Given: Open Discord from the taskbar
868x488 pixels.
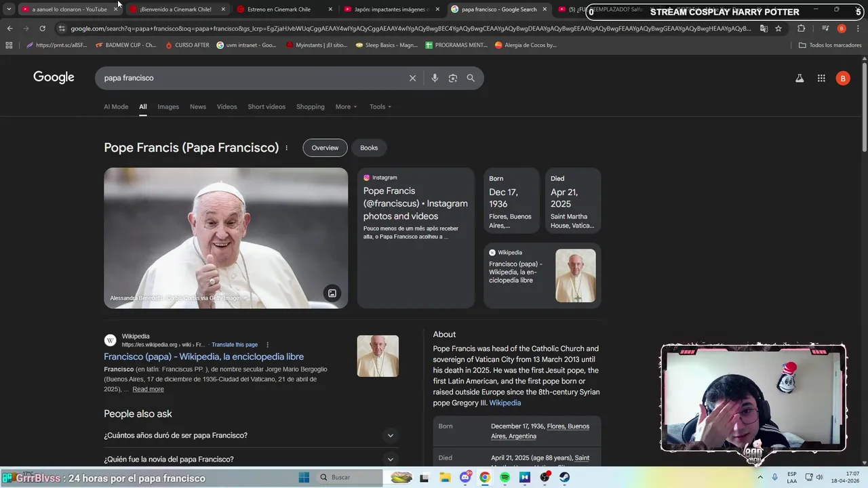Looking at the screenshot, I should click(465, 477).
